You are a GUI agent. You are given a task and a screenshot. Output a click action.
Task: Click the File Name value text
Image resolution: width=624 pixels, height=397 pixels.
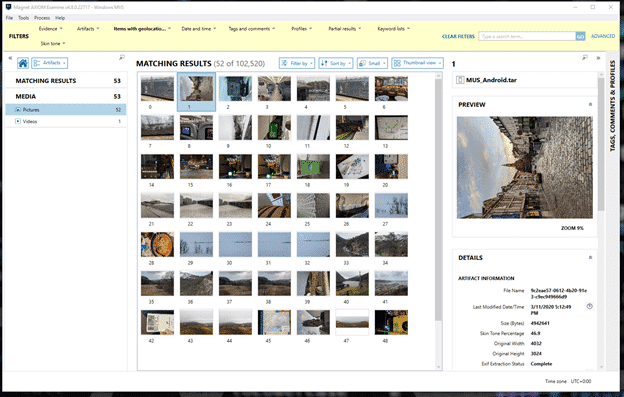pos(558,294)
